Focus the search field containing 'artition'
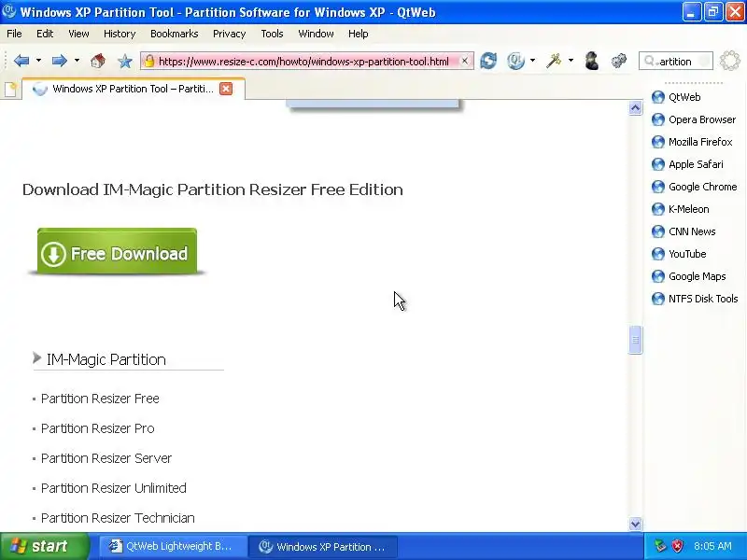 coord(675,61)
